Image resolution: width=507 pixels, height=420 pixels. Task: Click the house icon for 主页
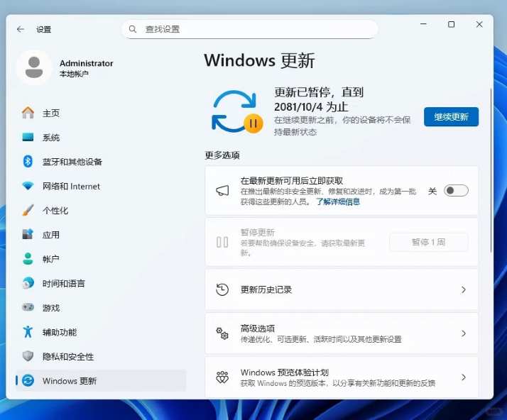click(28, 113)
